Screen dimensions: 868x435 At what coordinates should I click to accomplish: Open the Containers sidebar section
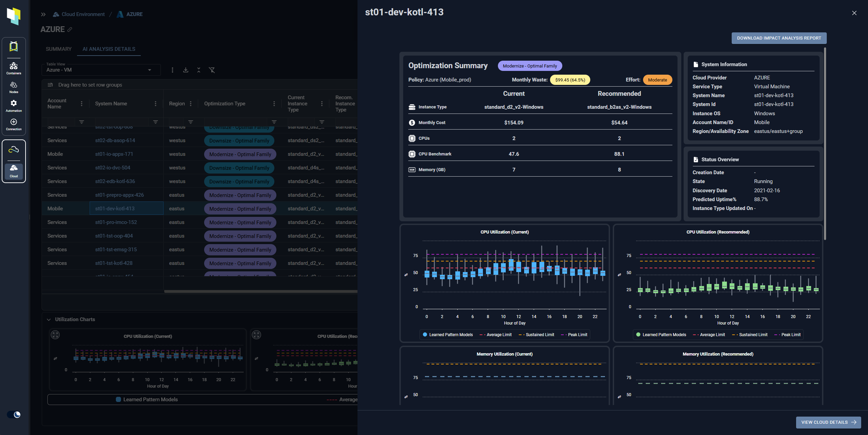14,68
